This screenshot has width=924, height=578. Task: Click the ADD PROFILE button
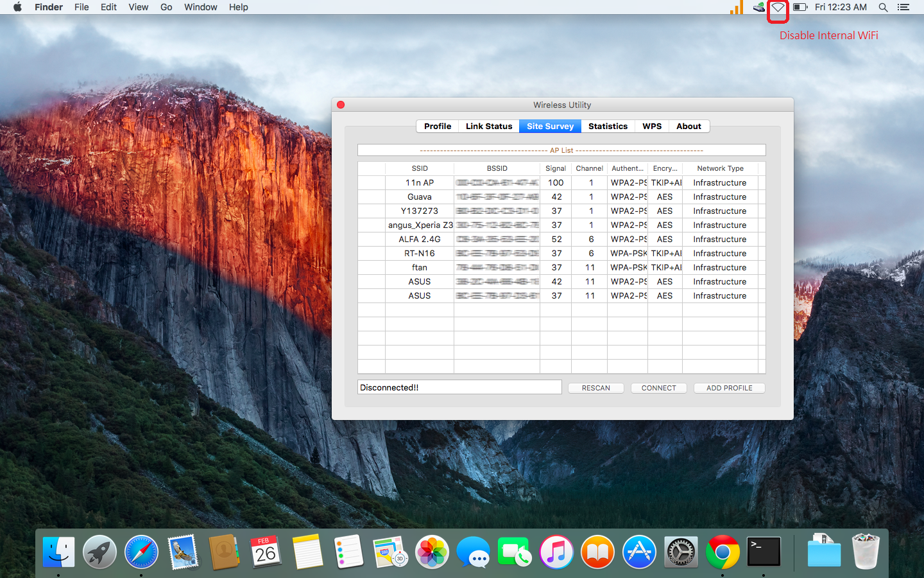tap(729, 388)
